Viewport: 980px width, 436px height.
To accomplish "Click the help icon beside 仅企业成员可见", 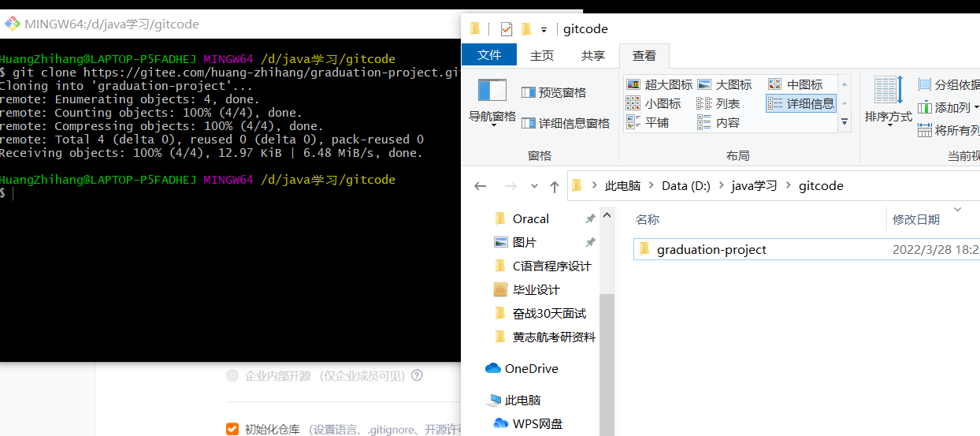I will coord(417,376).
